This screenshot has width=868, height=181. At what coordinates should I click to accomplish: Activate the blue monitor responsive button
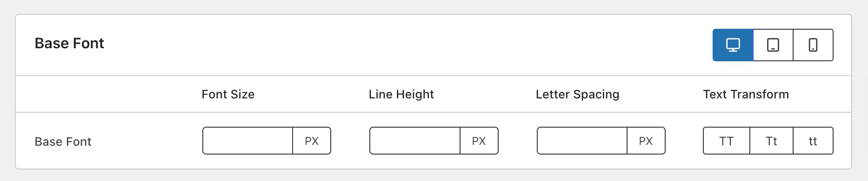tap(733, 45)
